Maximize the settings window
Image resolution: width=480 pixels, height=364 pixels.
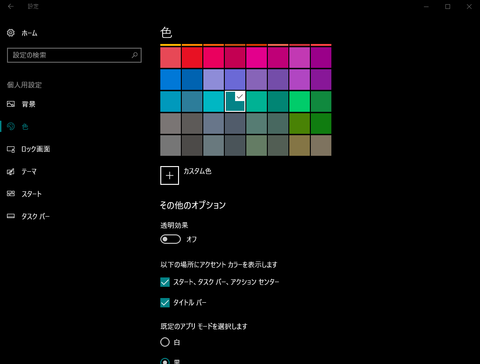(x=448, y=6)
